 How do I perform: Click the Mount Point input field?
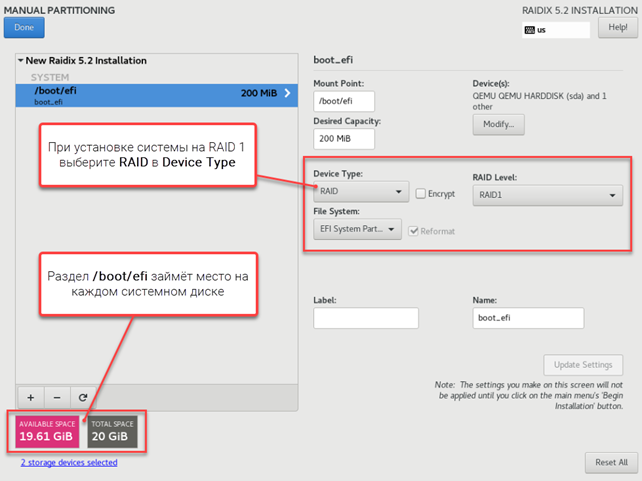[x=343, y=101]
